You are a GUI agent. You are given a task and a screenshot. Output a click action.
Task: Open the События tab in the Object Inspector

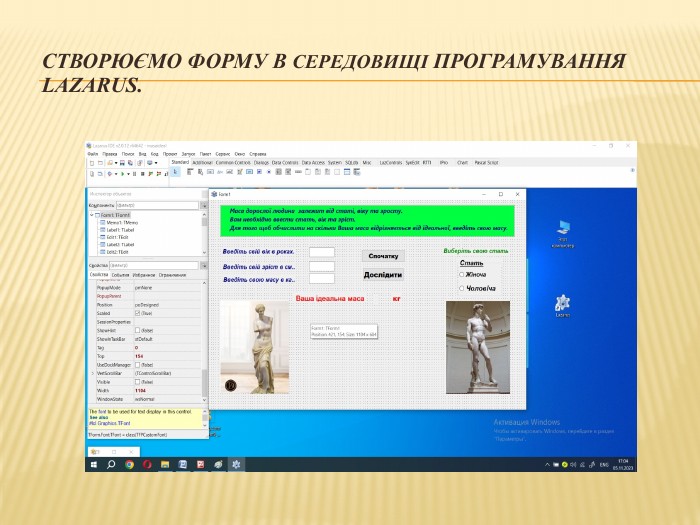pos(120,275)
